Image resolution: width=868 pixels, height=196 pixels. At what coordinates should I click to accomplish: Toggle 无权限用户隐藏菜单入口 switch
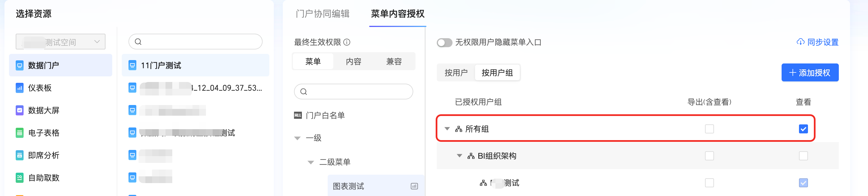click(x=444, y=42)
